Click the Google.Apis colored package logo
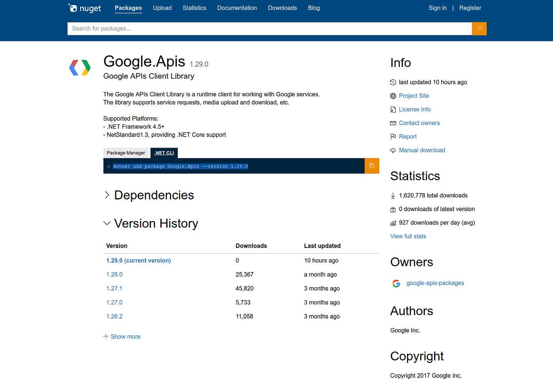Viewport: 553px width, 392px height. 79,67
